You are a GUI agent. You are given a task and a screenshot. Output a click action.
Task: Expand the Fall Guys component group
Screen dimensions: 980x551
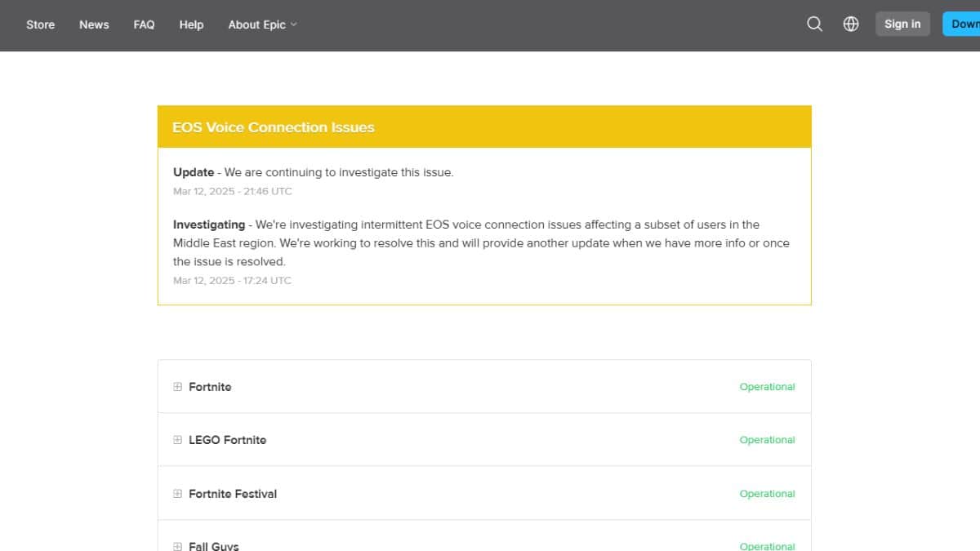(x=178, y=545)
